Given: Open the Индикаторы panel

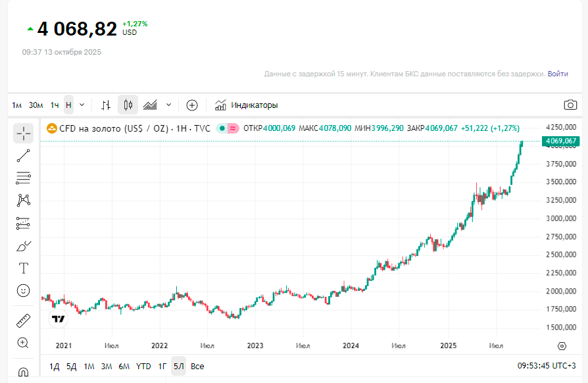Looking at the screenshot, I should [247, 105].
